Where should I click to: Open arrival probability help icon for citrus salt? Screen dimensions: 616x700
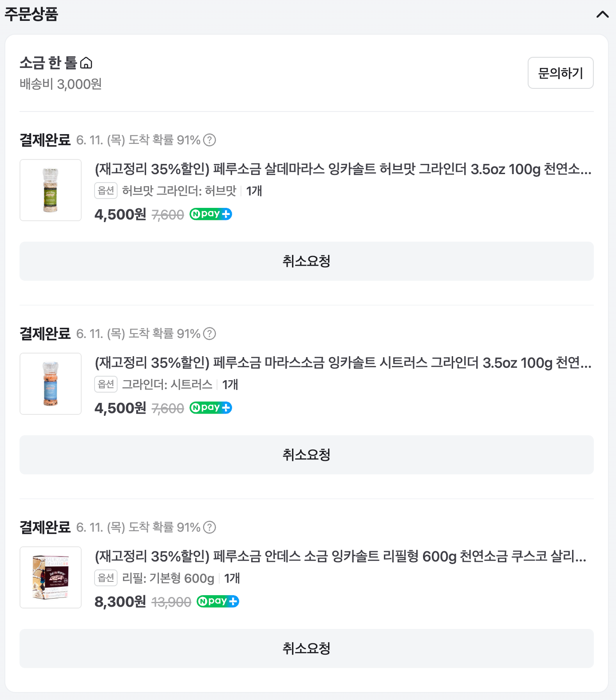tap(209, 334)
